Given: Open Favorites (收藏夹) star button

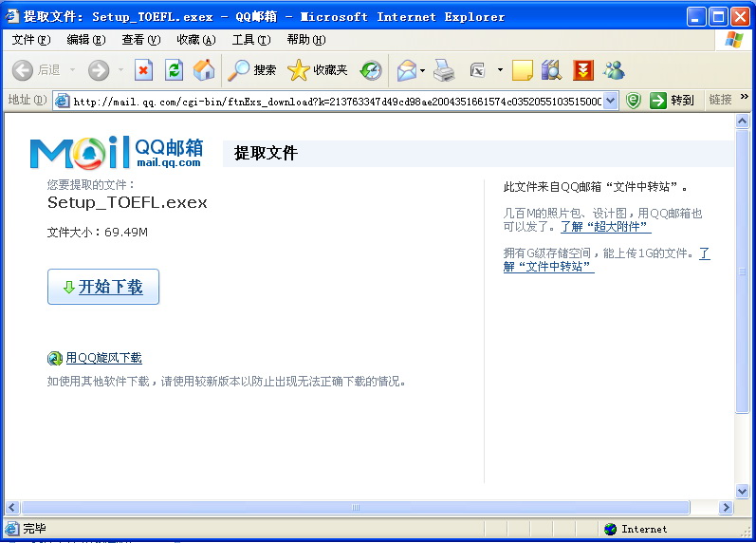Looking at the screenshot, I should pos(318,70).
